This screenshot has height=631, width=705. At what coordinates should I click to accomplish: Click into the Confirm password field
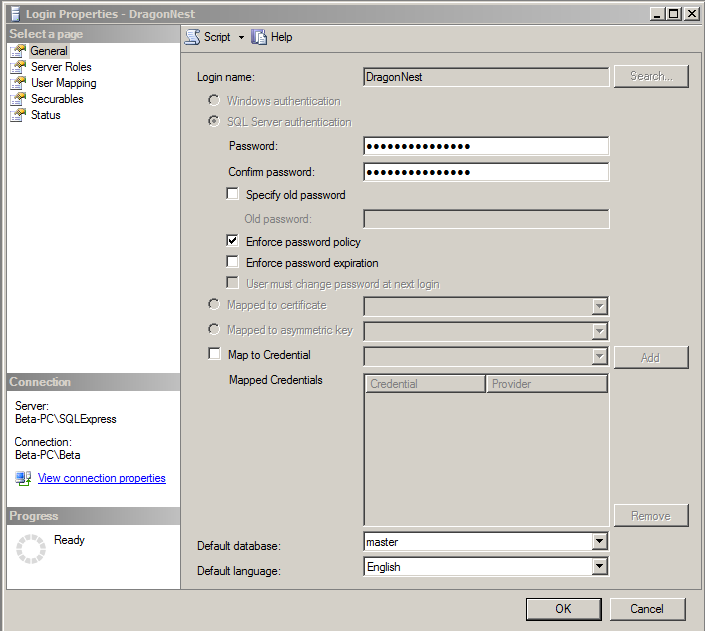(x=486, y=172)
